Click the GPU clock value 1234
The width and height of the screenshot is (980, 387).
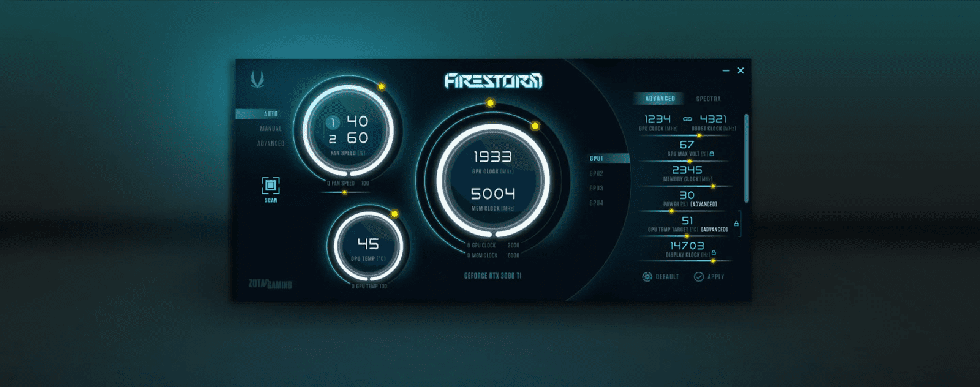click(657, 119)
